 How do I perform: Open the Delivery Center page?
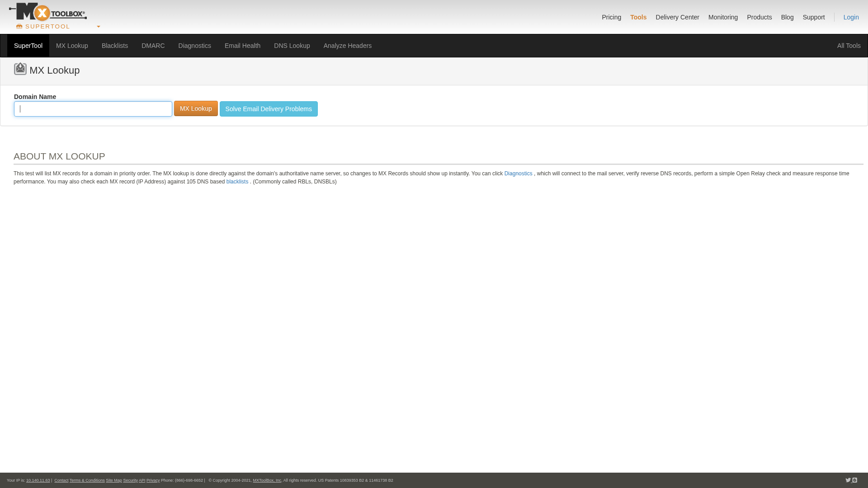(677, 17)
